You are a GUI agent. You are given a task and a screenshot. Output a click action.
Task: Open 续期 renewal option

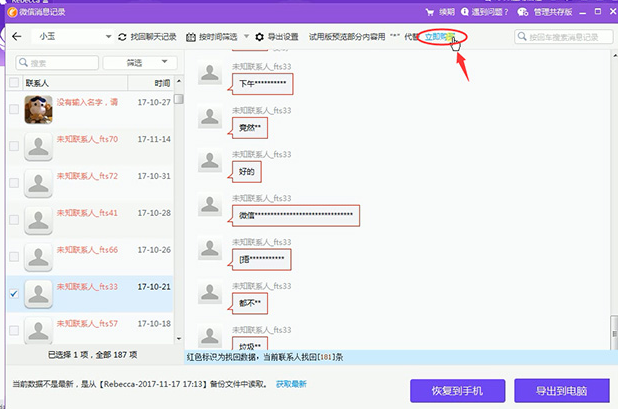447,12
